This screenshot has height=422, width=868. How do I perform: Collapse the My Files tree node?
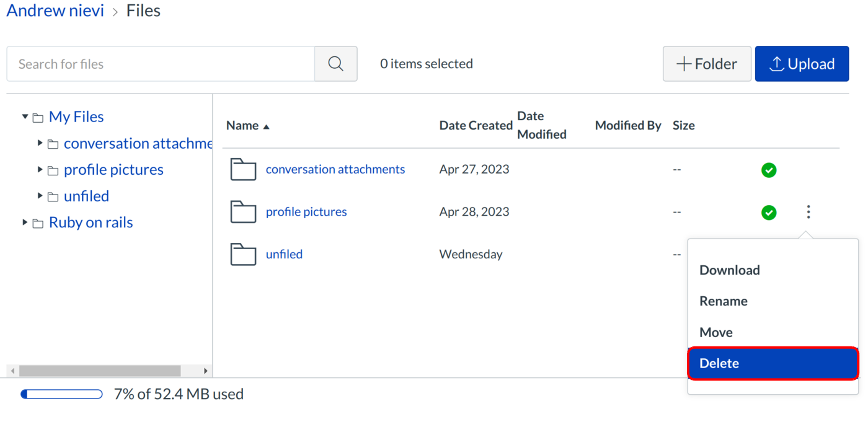pos(25,116)
